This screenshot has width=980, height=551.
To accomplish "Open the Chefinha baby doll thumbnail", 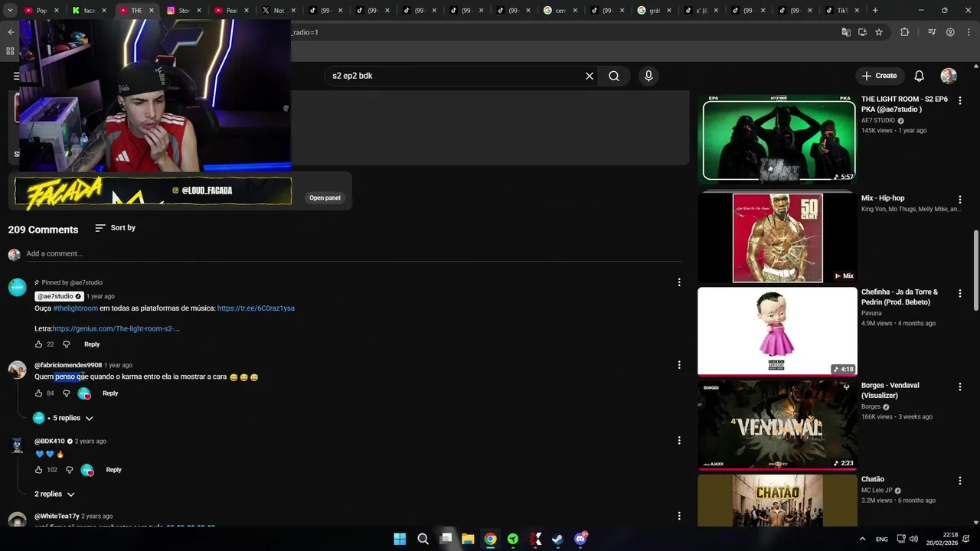I will pyautogui.click(x=777, y=331).
